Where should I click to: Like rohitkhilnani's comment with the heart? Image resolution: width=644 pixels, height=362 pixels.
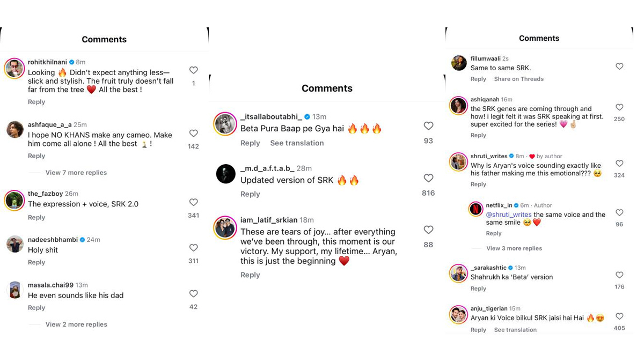[194, 70]
